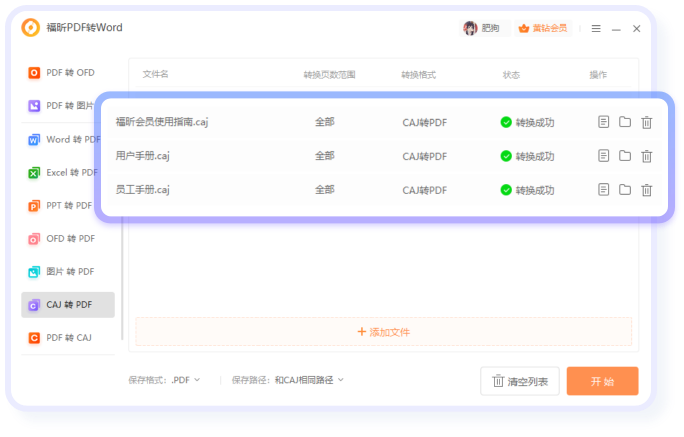Click the PPT 转 PDF orange icon
684x437 pixels.
pos(34,206)
